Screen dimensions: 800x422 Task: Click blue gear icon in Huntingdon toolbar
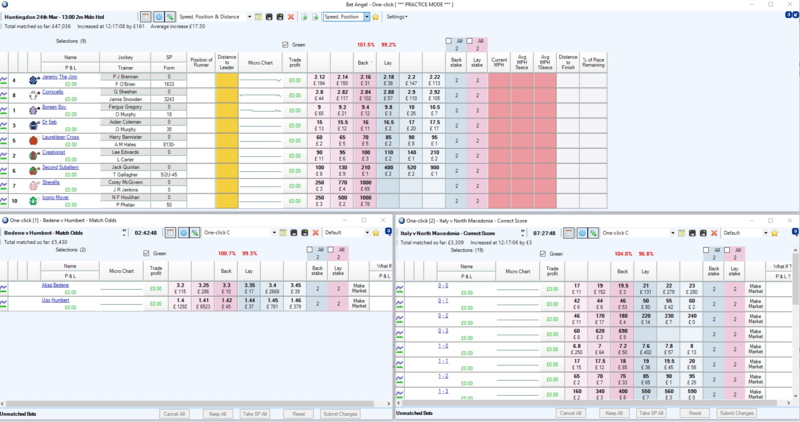tap(159, 17)
